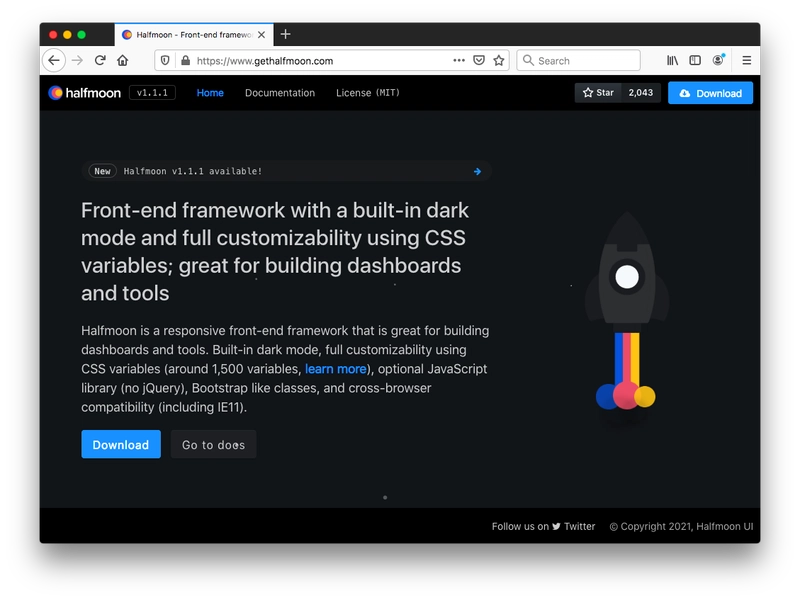This screenshot has width=800, height=600.
Task: Select the Halfmoon browser tab
Action: pyautogui.click(x=194, y=35)
